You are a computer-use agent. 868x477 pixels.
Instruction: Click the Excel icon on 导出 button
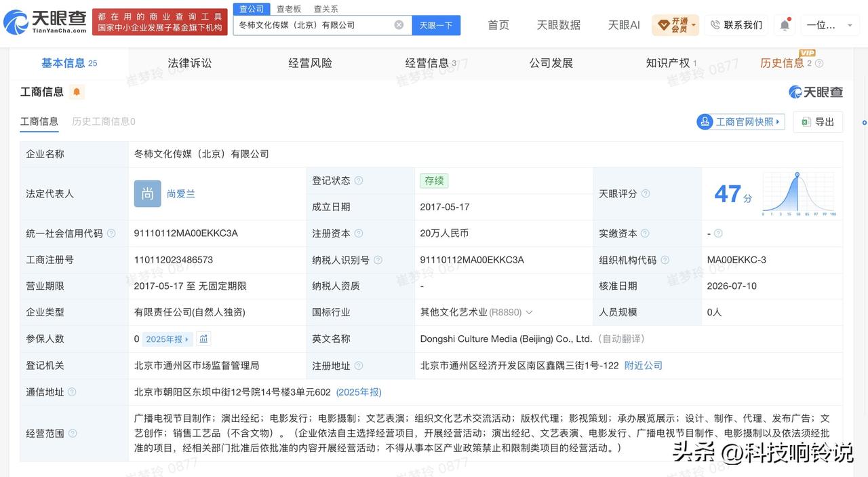click(x=806, y=122)
